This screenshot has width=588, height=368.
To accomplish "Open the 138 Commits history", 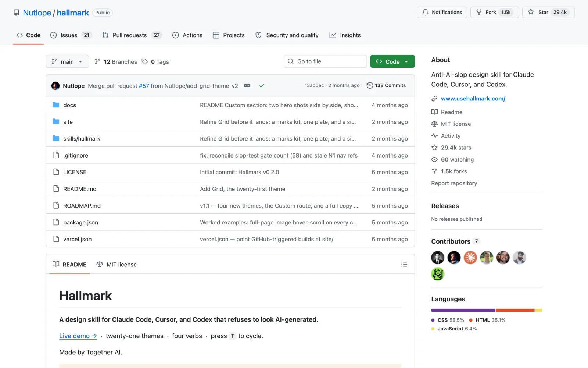I will point(386,85).
